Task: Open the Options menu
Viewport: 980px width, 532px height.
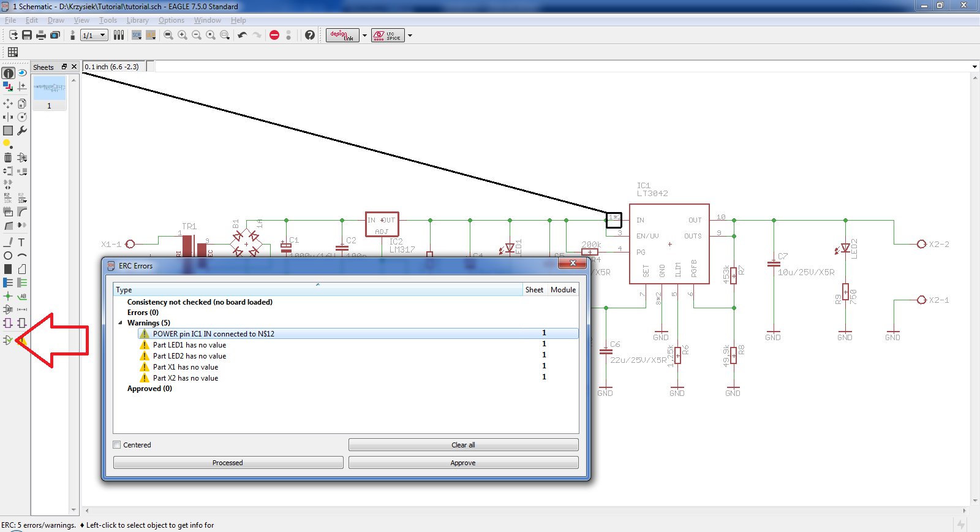Action: 171,20
